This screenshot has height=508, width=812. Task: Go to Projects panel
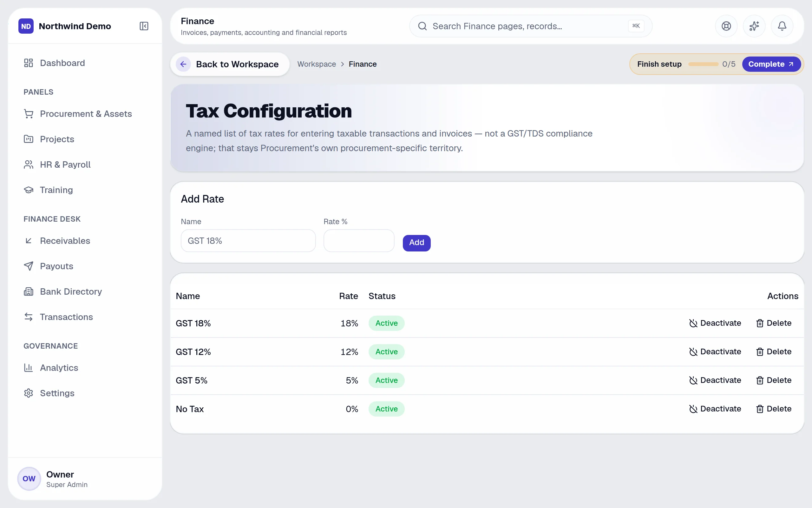[85, 139]
